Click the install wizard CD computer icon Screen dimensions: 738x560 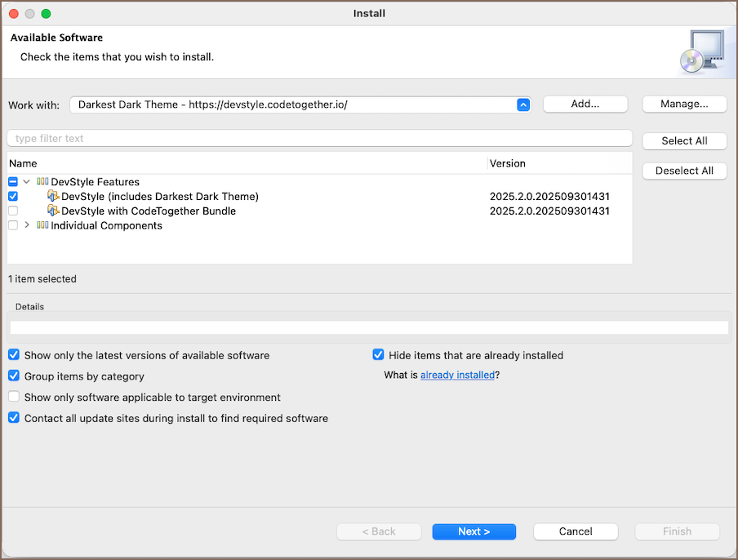point(700,52)
